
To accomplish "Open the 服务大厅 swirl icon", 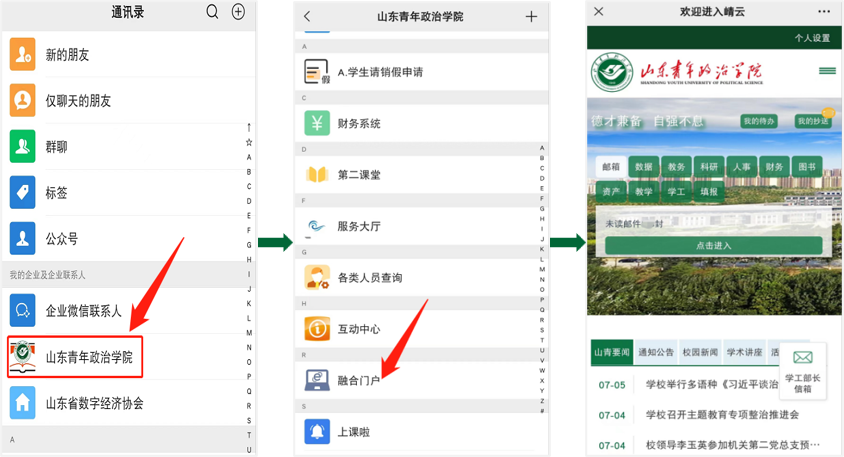I will (317, 226).
